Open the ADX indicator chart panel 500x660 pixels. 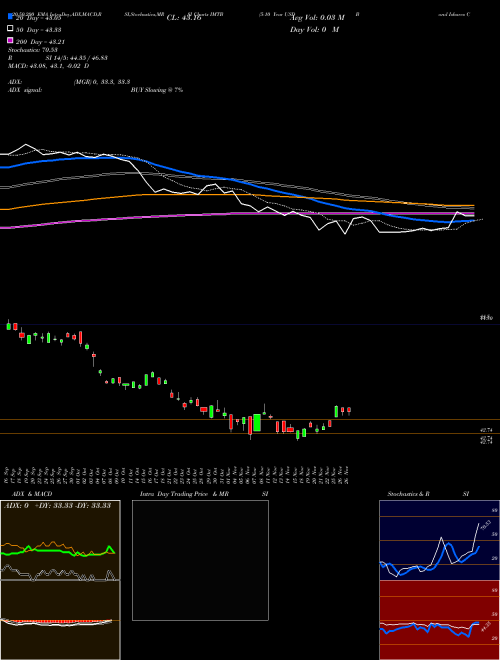pyautogui.click(x=60, y=540)
